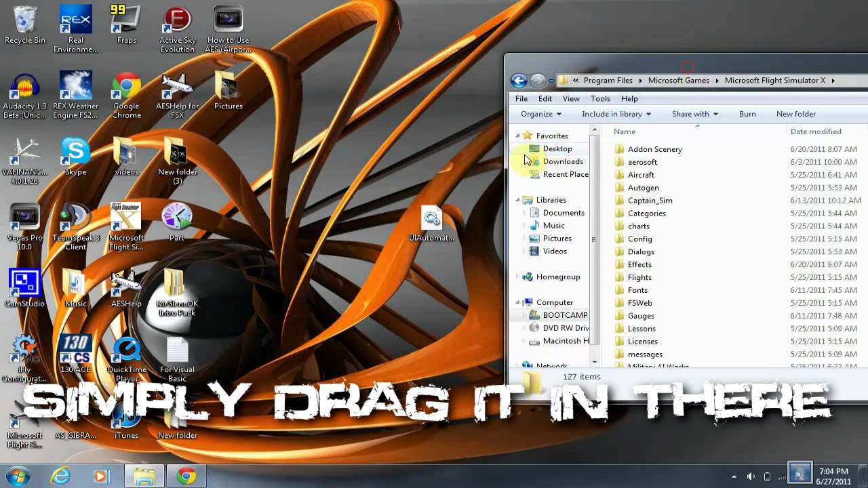Open the Share with dropdown
This screenshot has height=488, width=868.
pyautogui.click(x=695, y=114)
